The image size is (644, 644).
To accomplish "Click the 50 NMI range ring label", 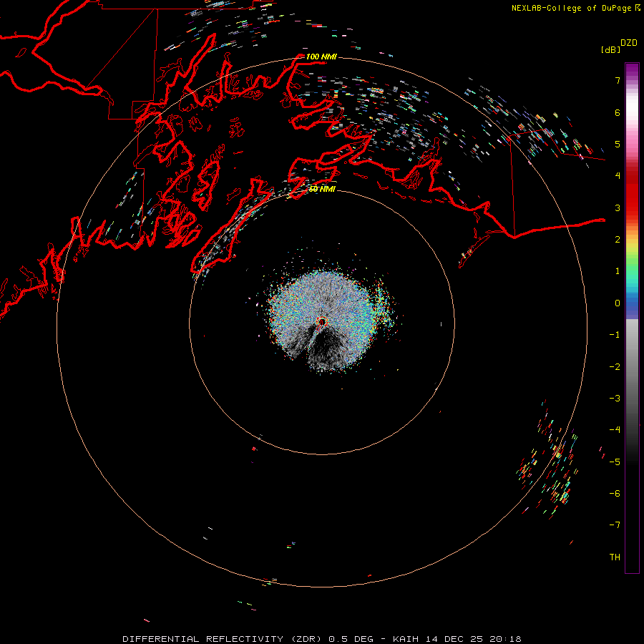I will (x=322, y=190).
